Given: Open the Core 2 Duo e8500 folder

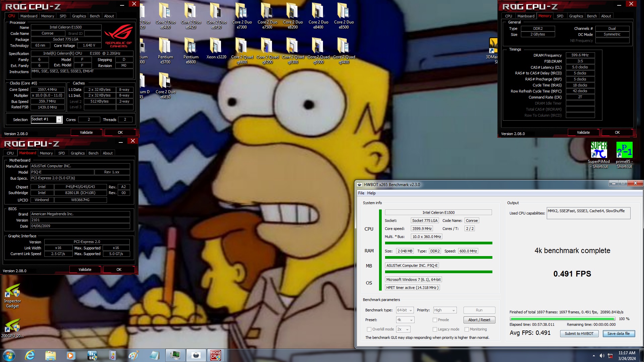Looking at the screenshot, I should [344, 16].
